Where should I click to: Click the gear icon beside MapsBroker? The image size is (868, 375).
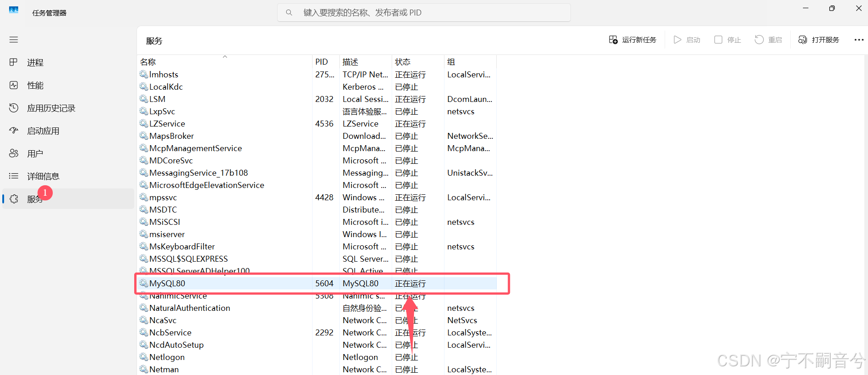click(144, 136)
